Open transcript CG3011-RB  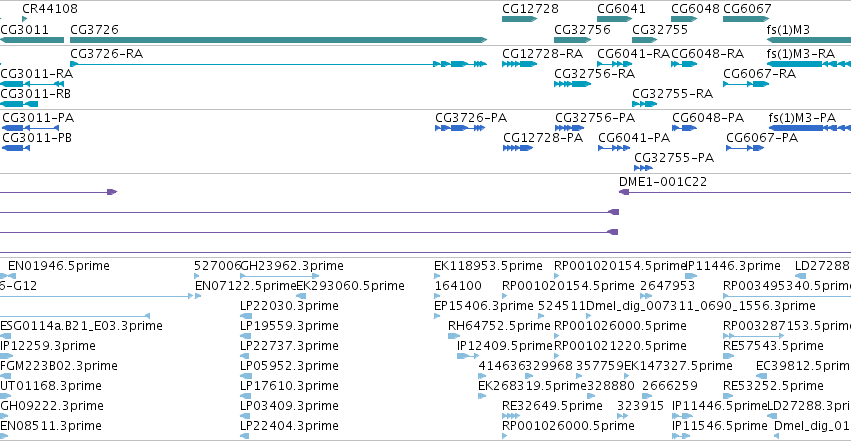[36, 94]
